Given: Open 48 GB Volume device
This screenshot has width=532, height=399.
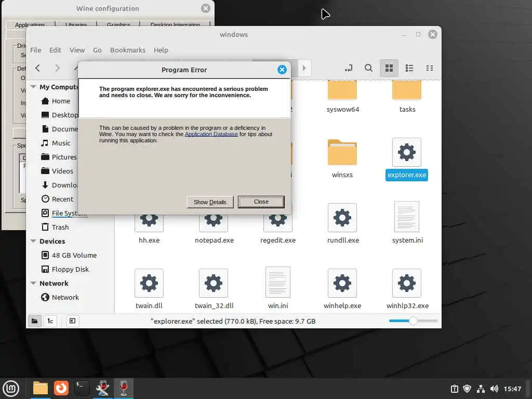Looking at the screenshot, I should 69,255.
